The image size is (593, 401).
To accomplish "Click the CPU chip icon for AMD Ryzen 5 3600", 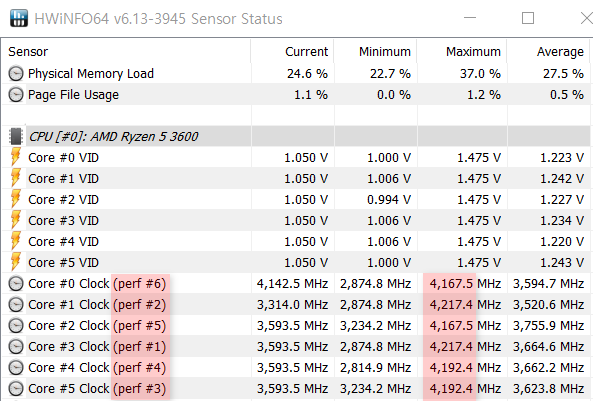I will (16, 137).
